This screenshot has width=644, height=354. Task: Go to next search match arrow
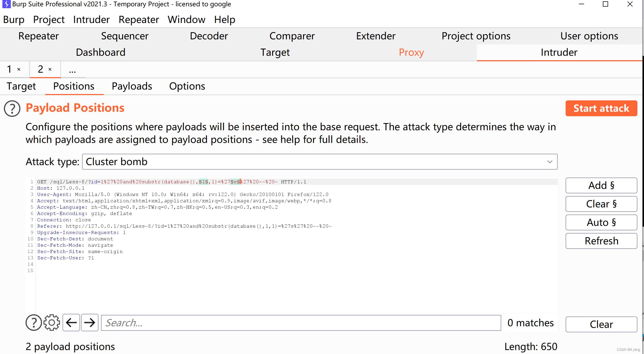click(x=90, y=323)
